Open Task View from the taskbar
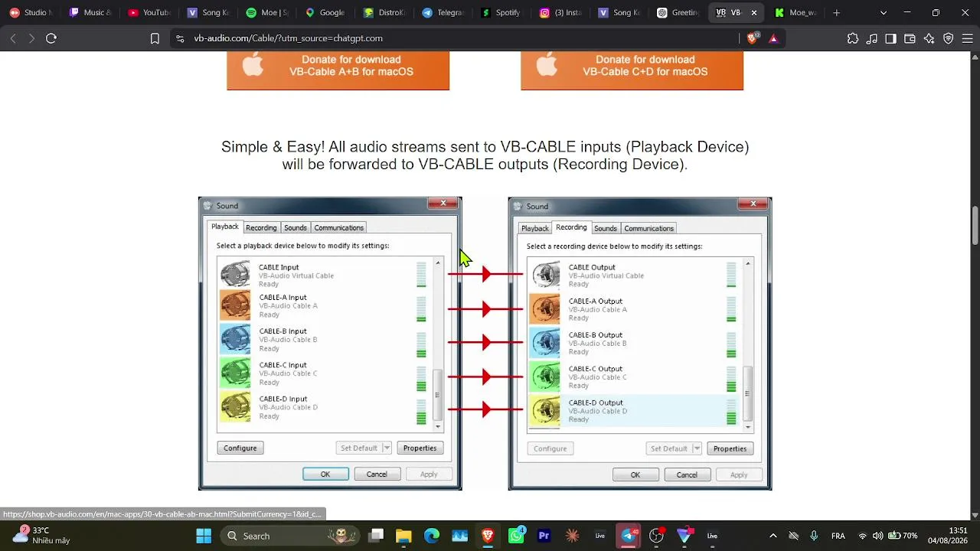 click(x=375, y=536)
